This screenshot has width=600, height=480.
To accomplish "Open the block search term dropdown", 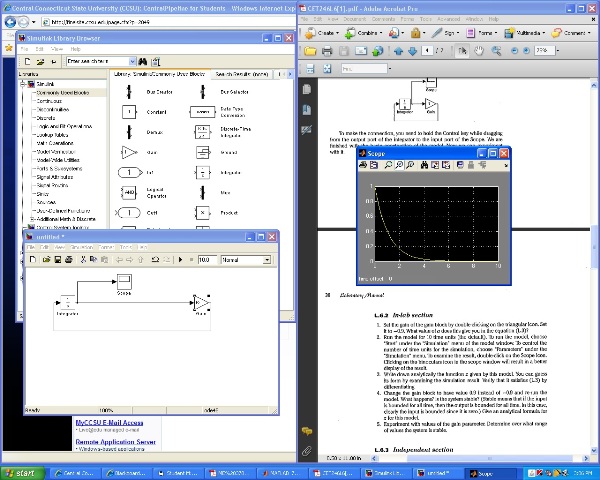I will [130, 61].
